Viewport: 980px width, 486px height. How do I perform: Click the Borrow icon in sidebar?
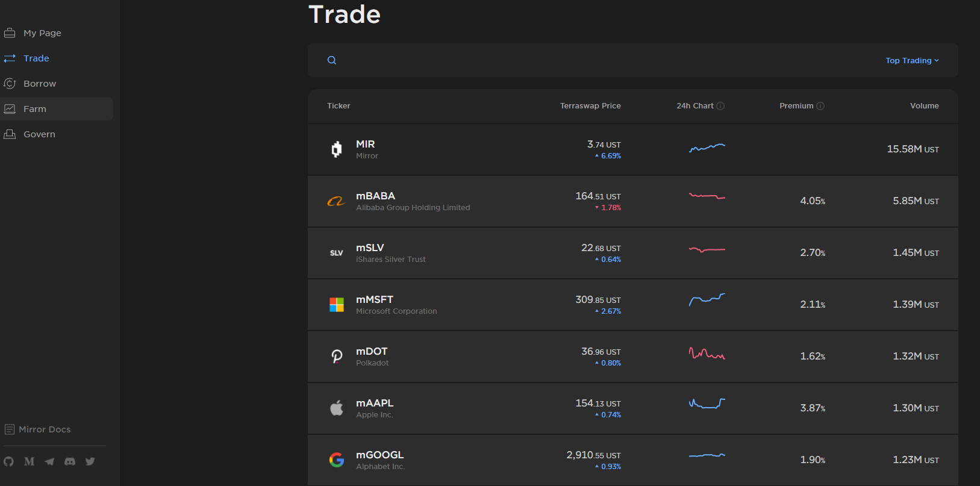[10, 83]
